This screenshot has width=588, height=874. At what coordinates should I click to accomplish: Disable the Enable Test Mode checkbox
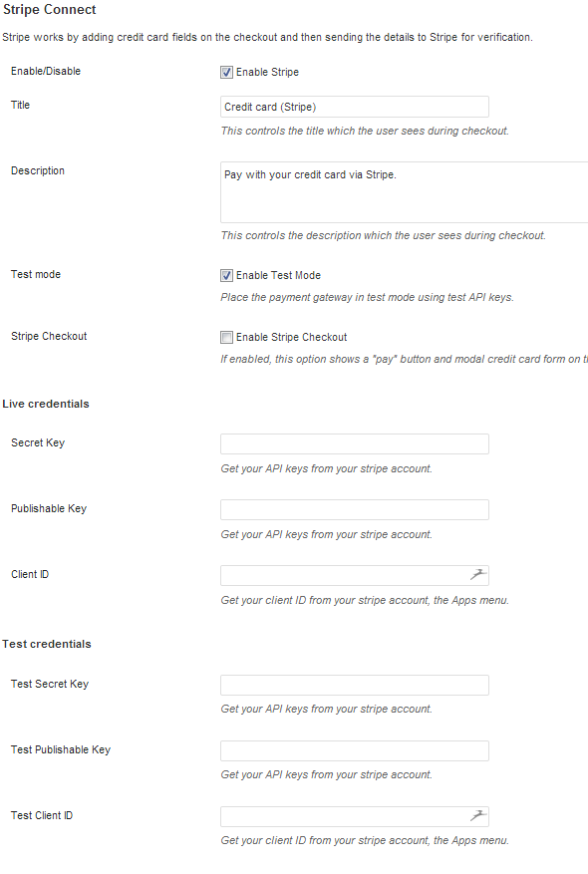click(226, 275)
